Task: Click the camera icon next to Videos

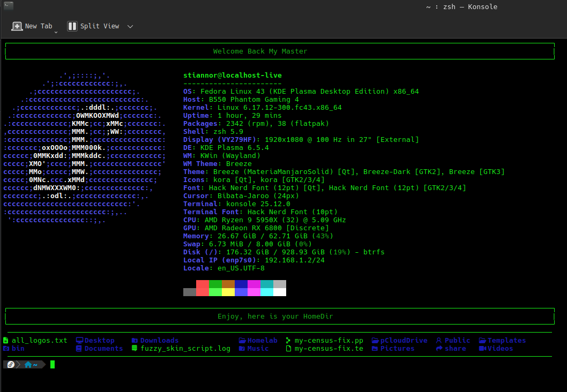Action: click(x=482, y=349)
